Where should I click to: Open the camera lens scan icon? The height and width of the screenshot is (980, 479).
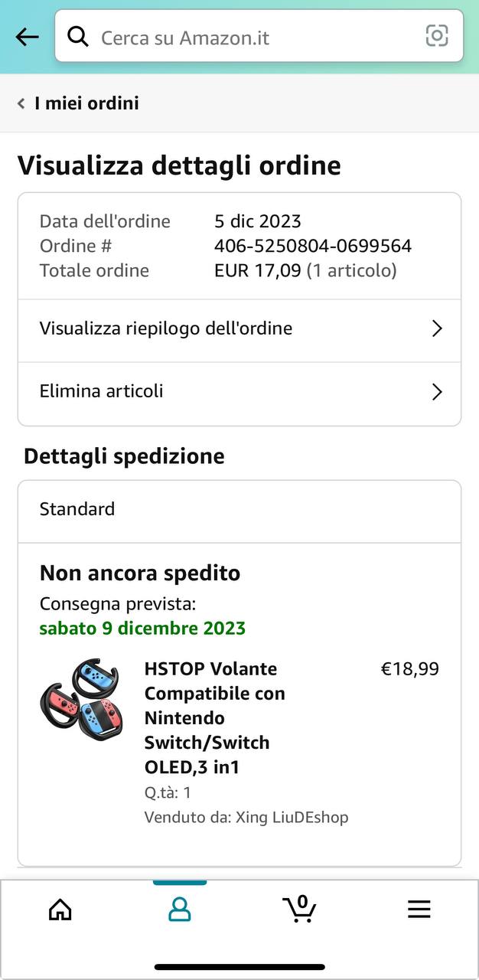tap(437, 36)
